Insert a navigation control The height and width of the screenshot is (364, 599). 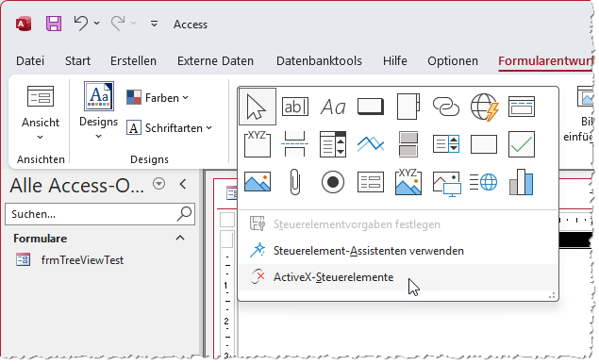[522, 107]
